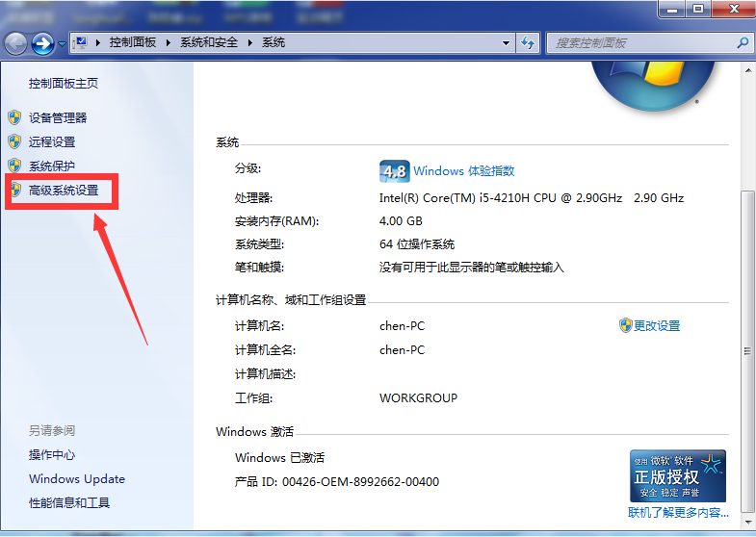The height and width of the screenshot is (537, 756).
Task: Open the address bar history dropdown
Action: coord(506,43)
